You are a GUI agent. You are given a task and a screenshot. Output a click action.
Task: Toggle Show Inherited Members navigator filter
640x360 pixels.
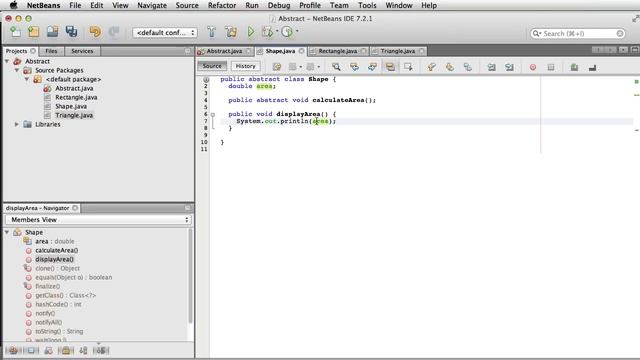[13, 351]
